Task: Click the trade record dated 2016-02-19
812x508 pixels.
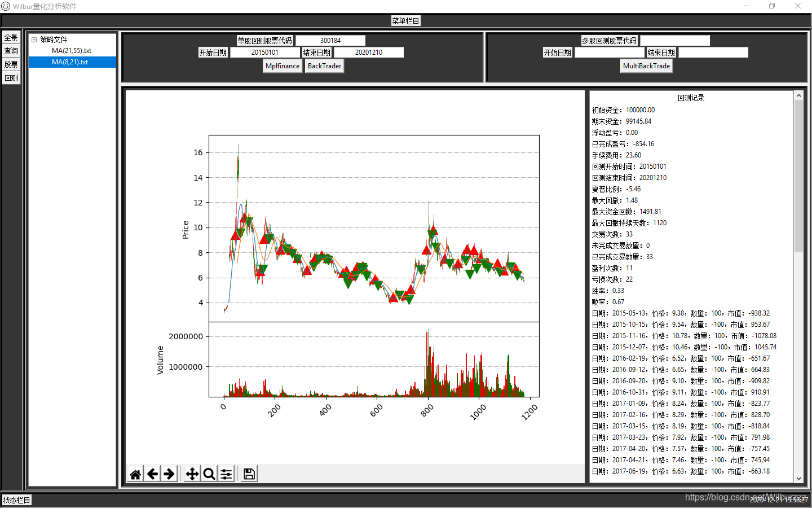Action: click(x=681, y=358)
